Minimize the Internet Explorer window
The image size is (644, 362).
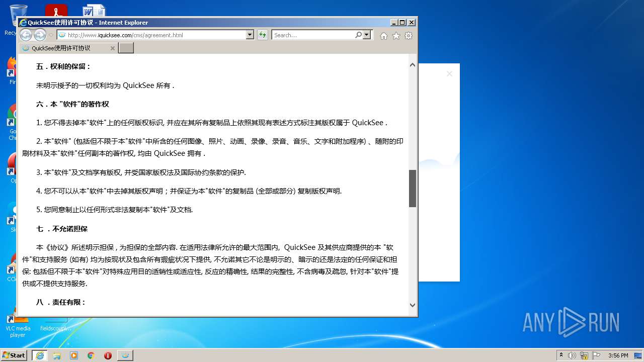393,22
